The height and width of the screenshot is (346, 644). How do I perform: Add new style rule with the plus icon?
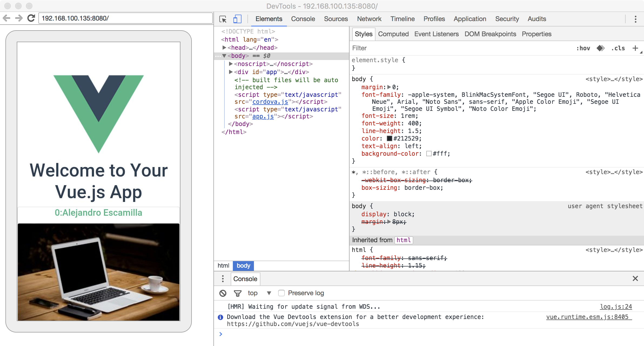[x=635, y=48]
